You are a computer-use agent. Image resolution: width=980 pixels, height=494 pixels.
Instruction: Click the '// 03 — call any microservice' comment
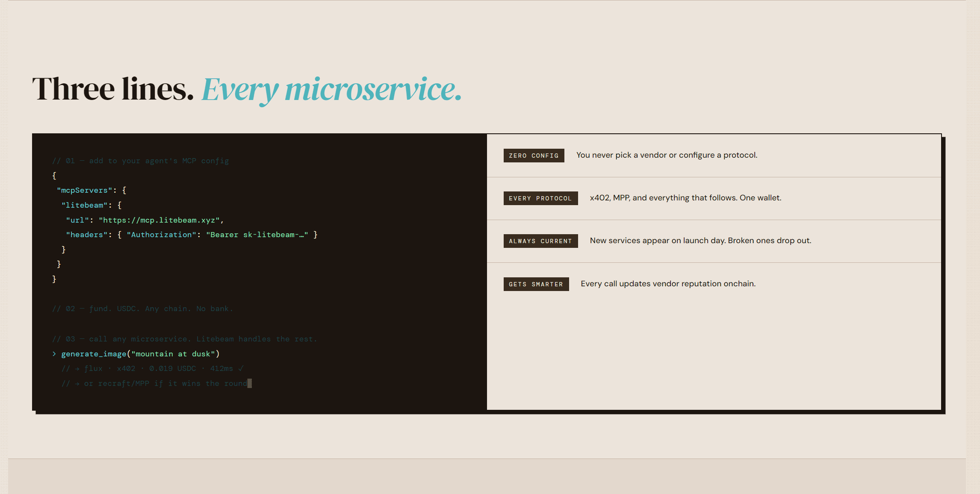pos(185,339)
